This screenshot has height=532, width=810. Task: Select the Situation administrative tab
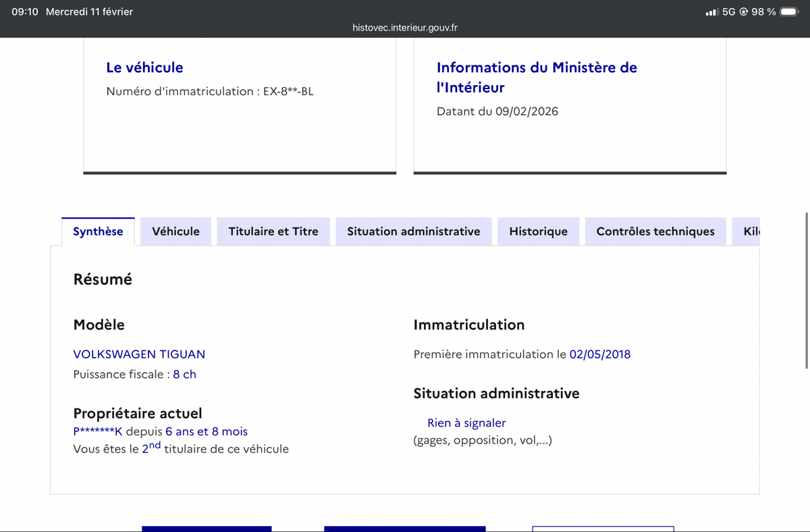tap(413, 232)
